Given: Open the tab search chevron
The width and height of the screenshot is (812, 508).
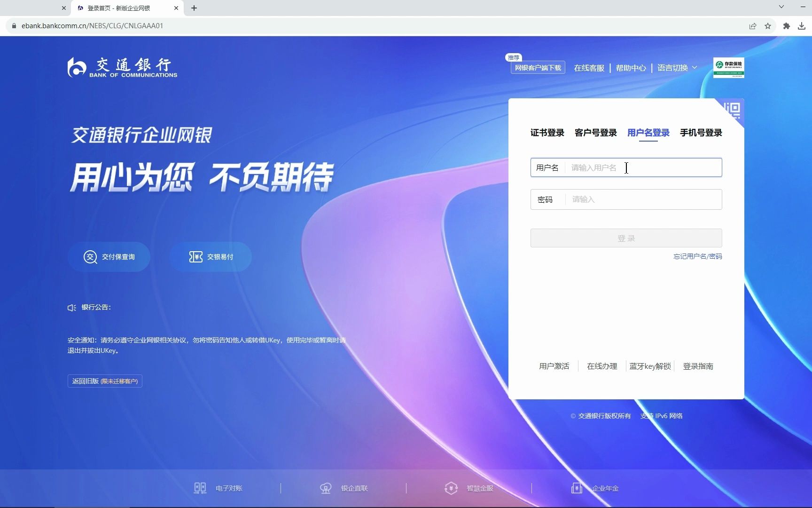Looking at the screenshot, I should [781, 7].
